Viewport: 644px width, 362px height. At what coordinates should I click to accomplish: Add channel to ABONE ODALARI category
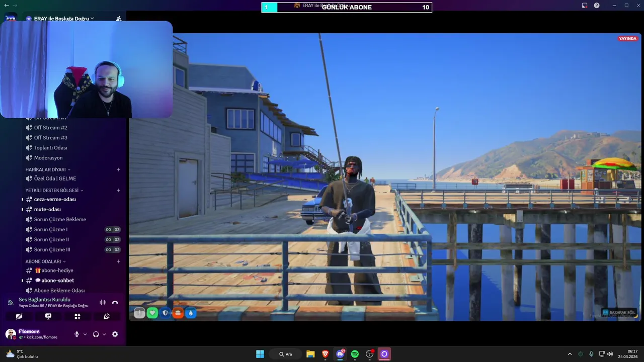tap(118, 261)
